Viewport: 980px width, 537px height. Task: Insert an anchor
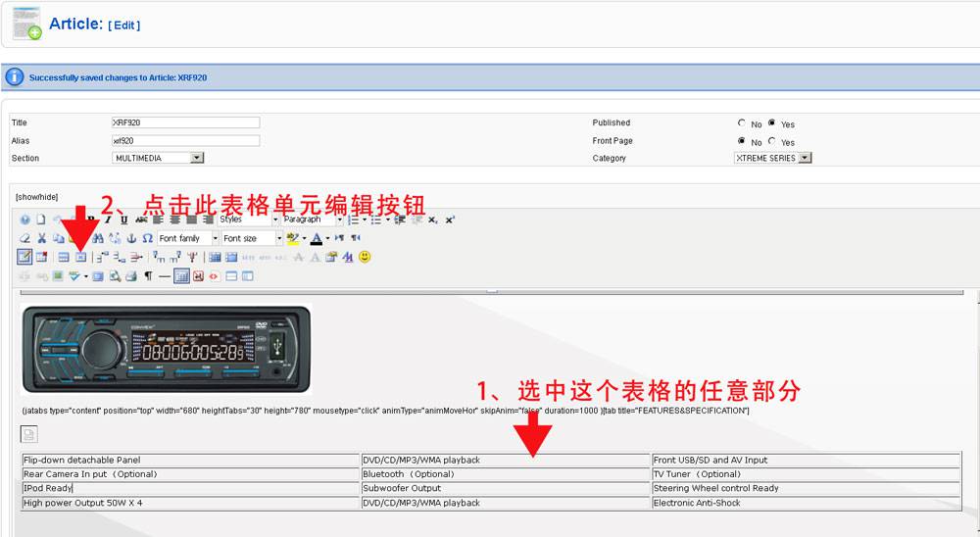131,238
